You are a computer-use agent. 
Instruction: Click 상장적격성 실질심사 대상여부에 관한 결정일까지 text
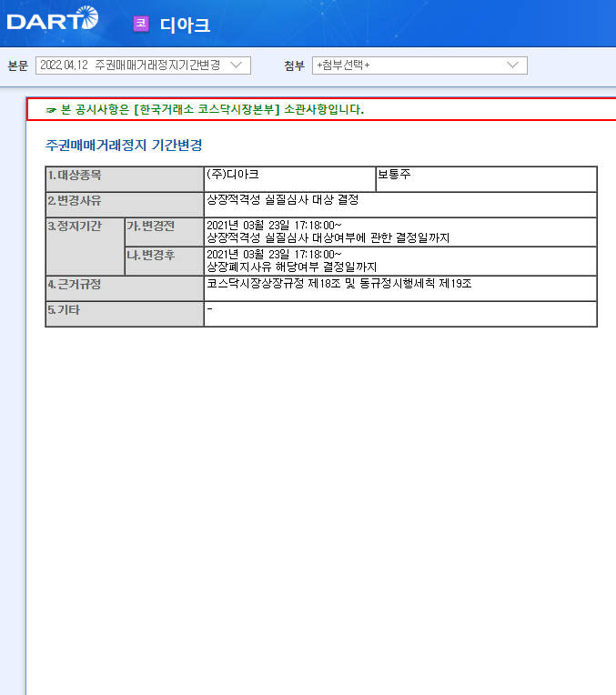click(328, 238)
